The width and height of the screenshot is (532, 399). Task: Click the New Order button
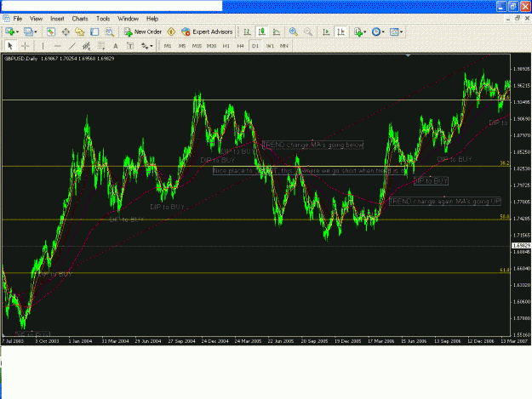(143, 31)
